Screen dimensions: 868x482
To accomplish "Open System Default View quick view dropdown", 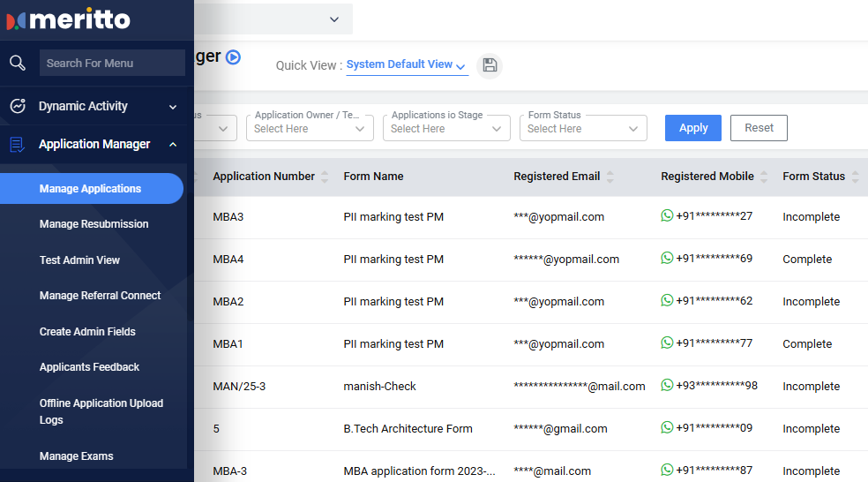I will point(406,64).
